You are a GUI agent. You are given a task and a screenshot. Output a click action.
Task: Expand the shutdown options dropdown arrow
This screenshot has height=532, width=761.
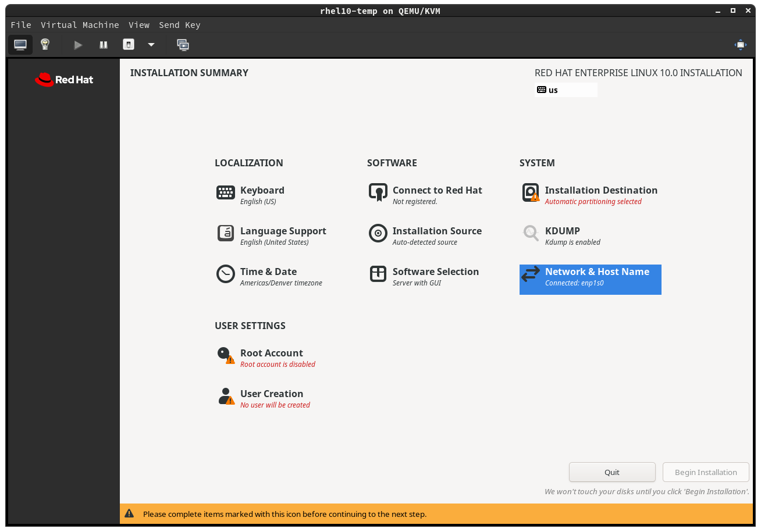click(x=151, y=45)
